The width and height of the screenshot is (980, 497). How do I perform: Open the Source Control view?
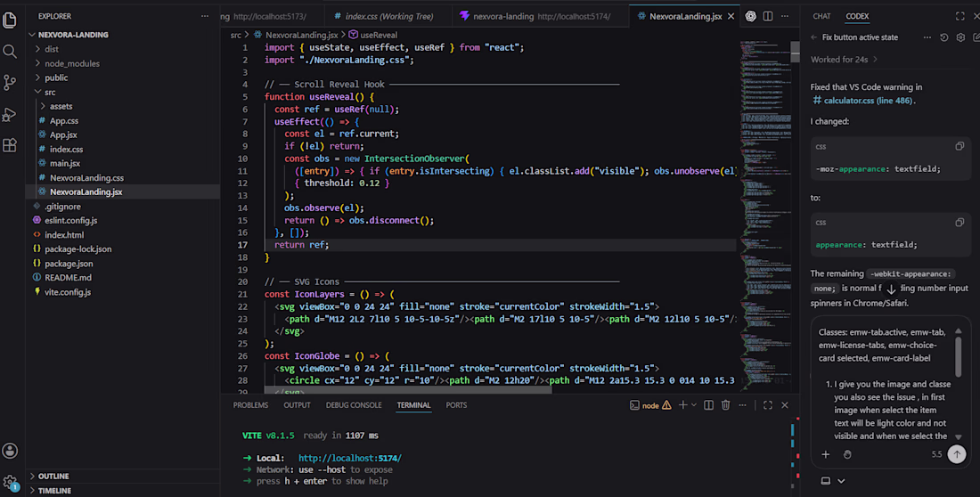click(10, 83)
